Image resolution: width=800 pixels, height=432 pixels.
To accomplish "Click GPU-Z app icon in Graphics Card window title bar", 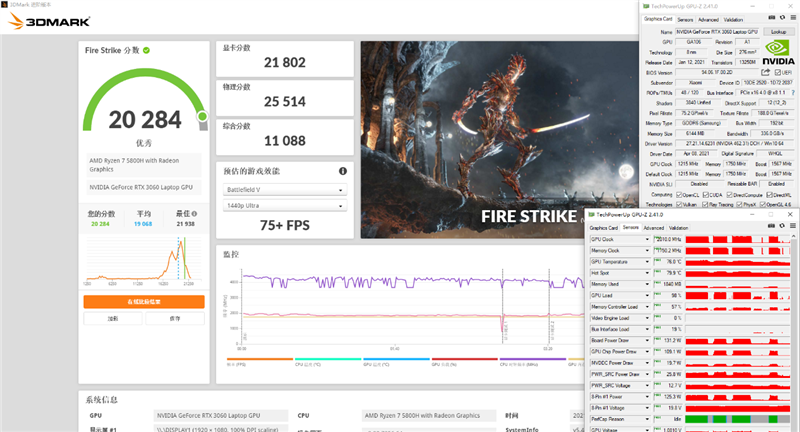I will (x=646, y=6).
